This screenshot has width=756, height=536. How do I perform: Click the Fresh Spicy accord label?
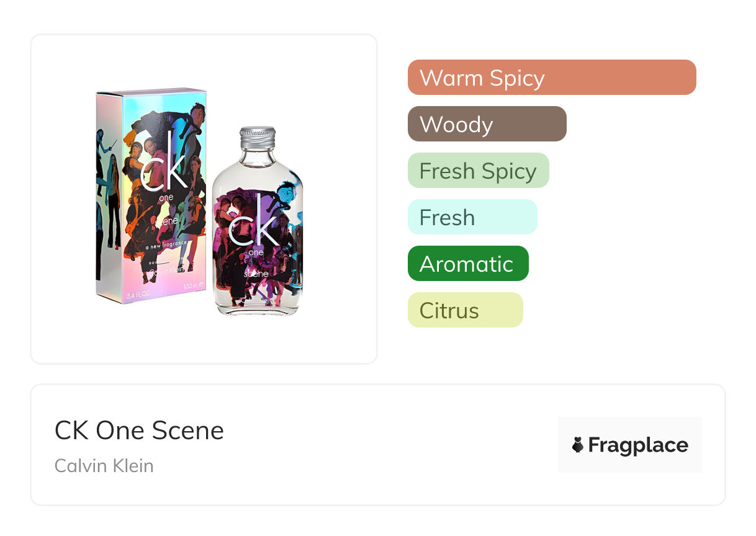[478, 171]
